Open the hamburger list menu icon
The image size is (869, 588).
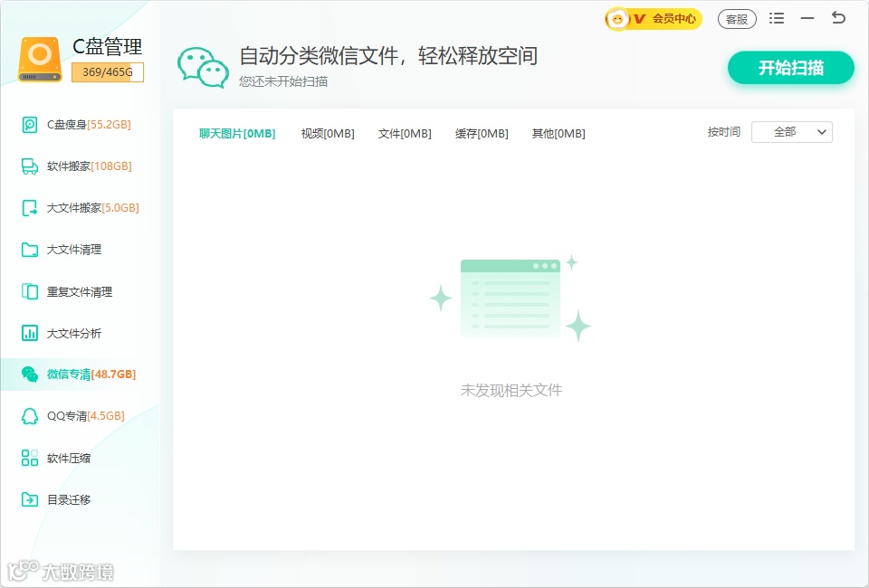point(777,18)
